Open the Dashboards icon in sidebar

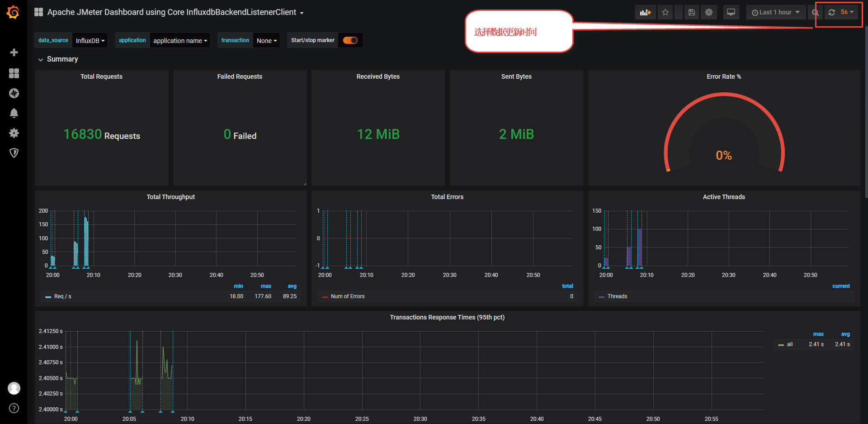click(14, 73)
